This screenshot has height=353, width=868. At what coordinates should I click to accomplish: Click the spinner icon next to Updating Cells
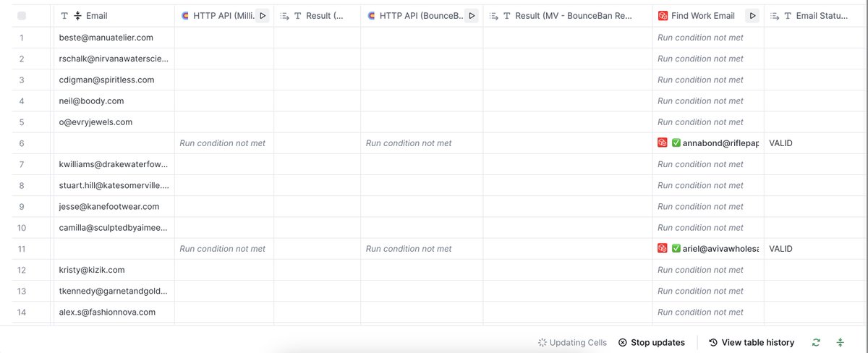point(542,342)
